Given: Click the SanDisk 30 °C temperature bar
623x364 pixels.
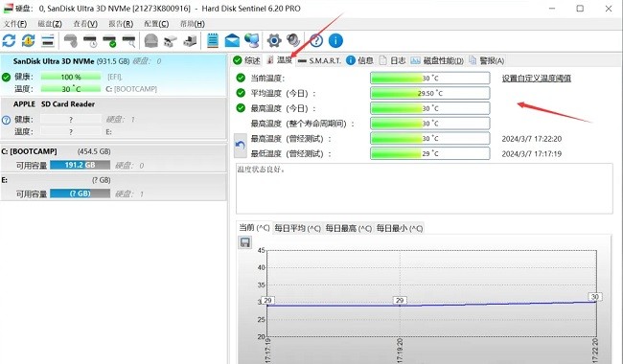Looking at the screenshot, I should tap(71, 89).
